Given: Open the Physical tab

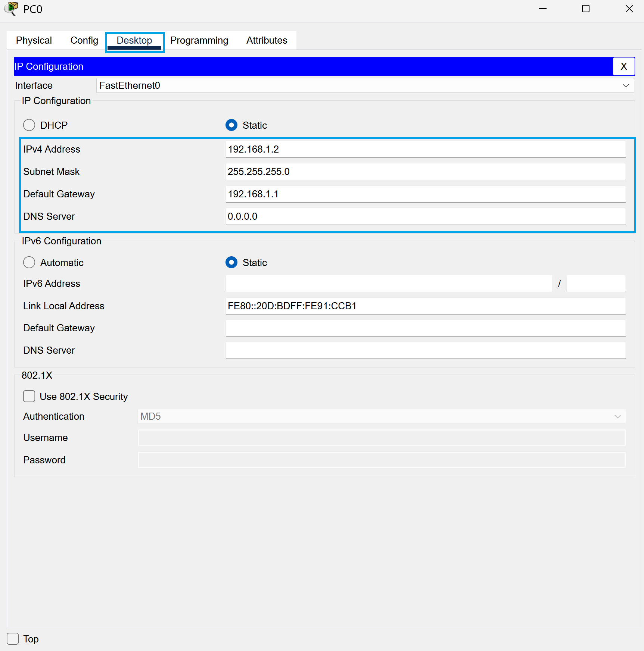Looking at the screenshot, I should 34,40.
